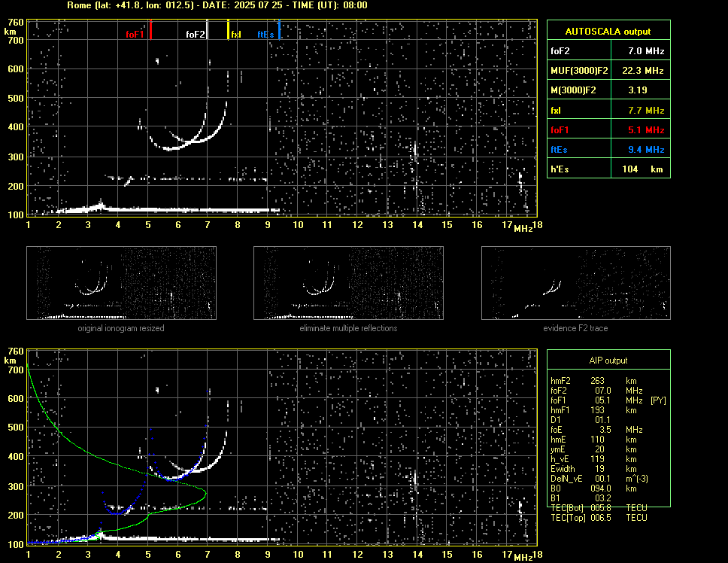Click the 22.3 MHz value
The height and width of the screenshot is (563, 728).
[x=643, y=71]
